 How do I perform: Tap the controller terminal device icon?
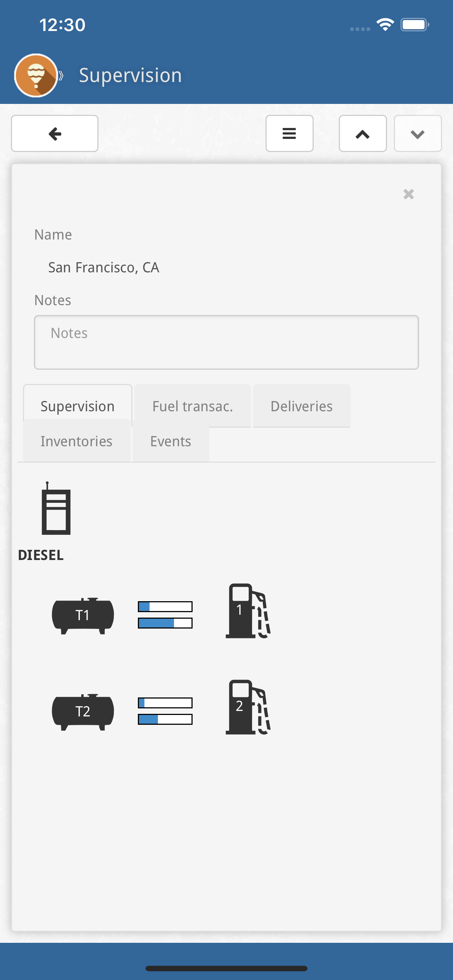(x=56, y=508)
